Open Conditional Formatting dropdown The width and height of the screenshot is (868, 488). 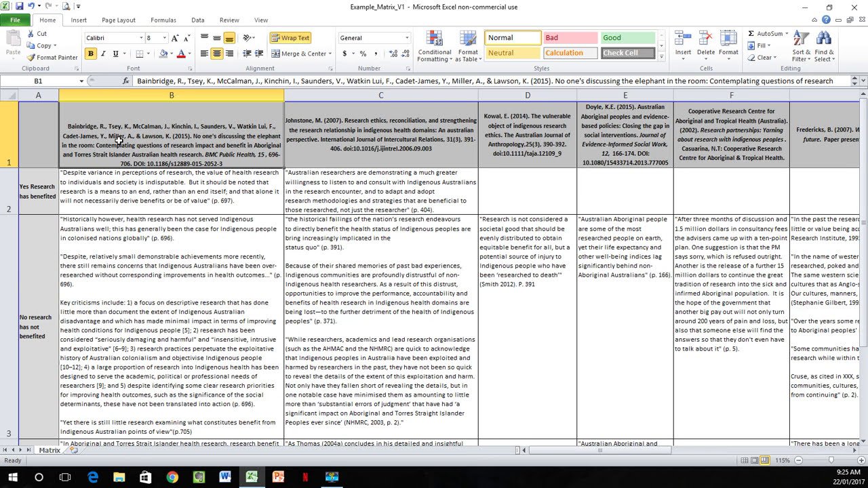pyautogui.click(x=435, y=45)
